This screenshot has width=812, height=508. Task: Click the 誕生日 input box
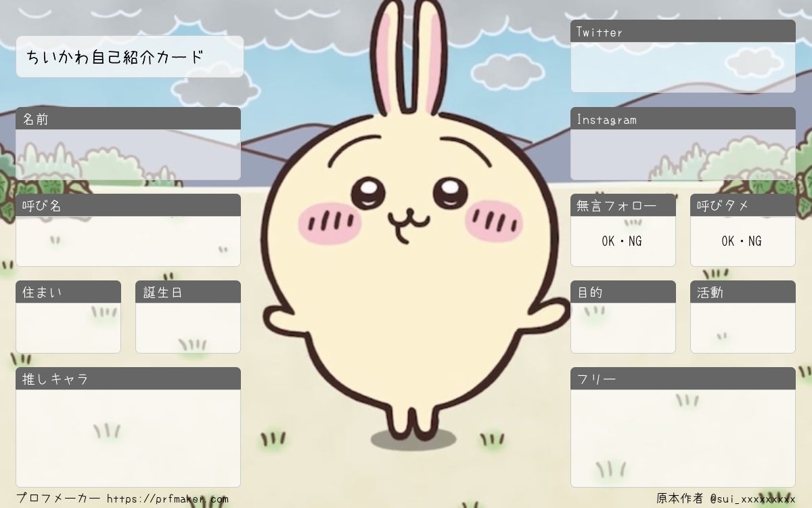[x=188, y=328]
